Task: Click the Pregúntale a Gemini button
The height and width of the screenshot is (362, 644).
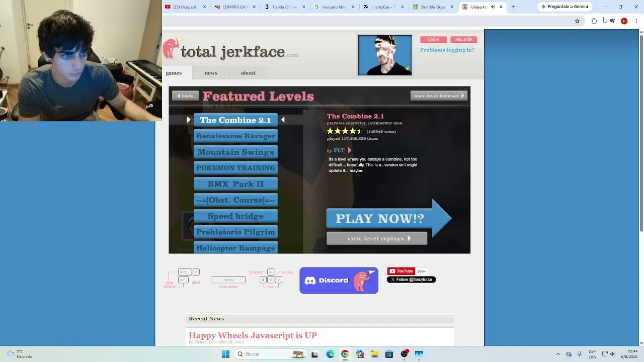Action: (x=565, y=7)
